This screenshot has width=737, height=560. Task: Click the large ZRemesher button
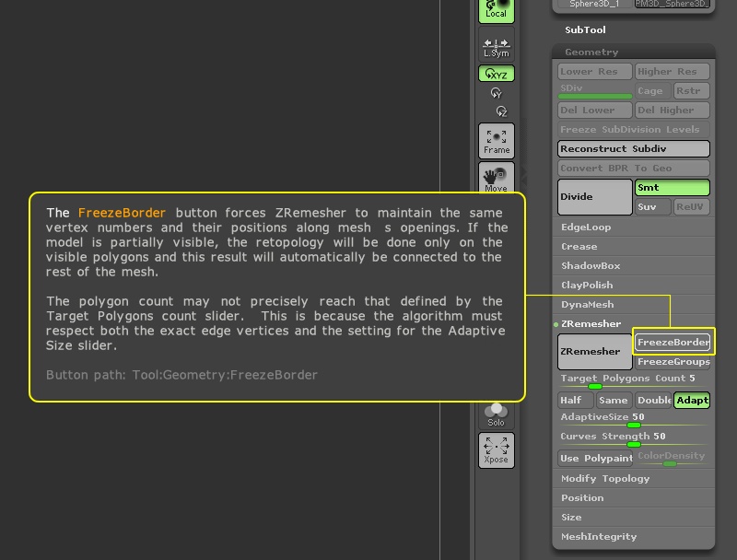[x=594, y=352]
